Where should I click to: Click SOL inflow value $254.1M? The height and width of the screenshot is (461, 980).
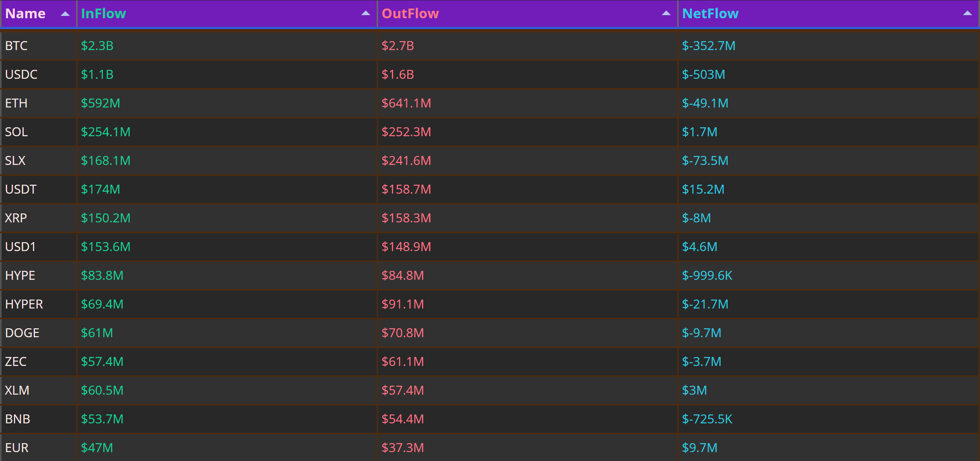[x=106, y=132]
